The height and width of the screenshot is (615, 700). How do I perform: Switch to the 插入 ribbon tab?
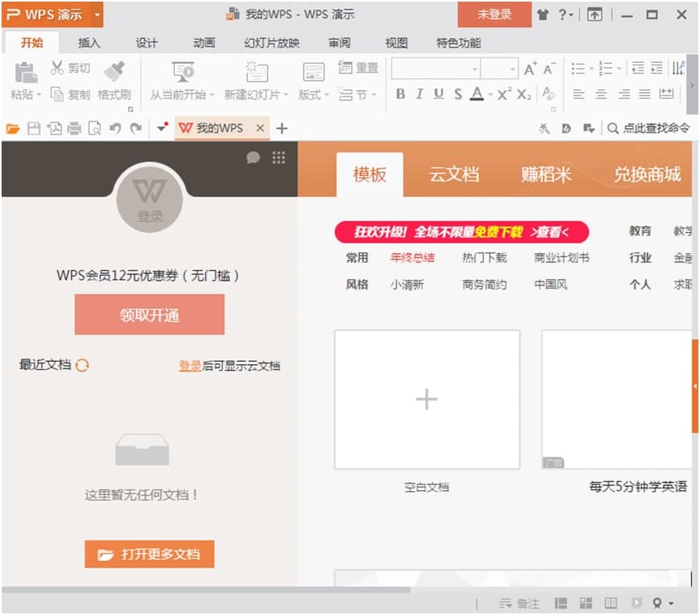click(x=89, y=44)
